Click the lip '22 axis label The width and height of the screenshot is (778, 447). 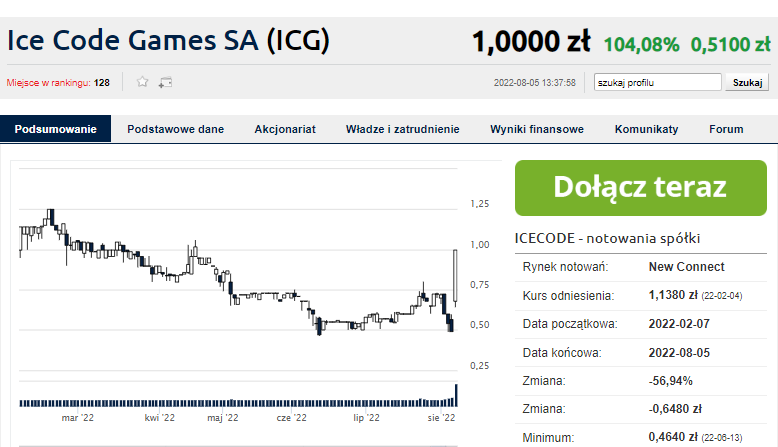366,418
